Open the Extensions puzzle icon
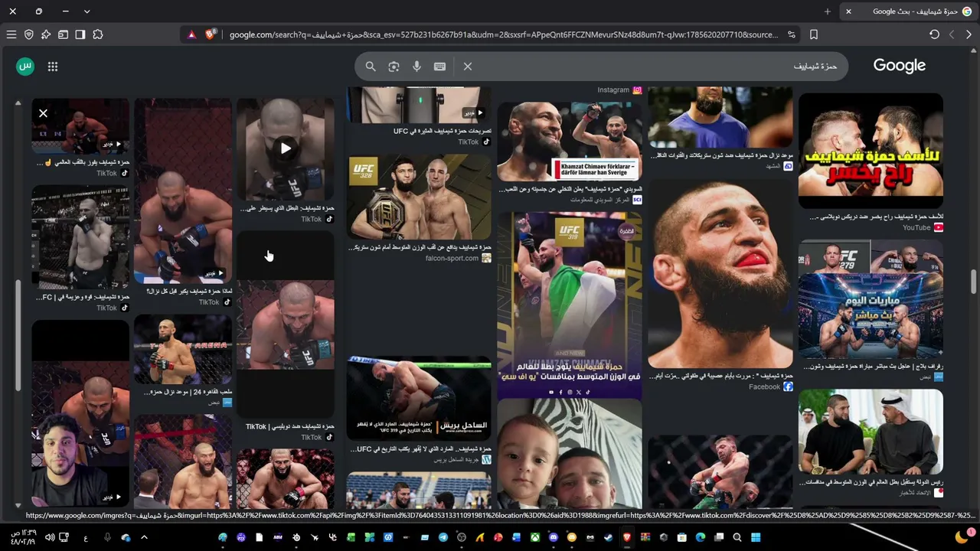 pos(98,34)
